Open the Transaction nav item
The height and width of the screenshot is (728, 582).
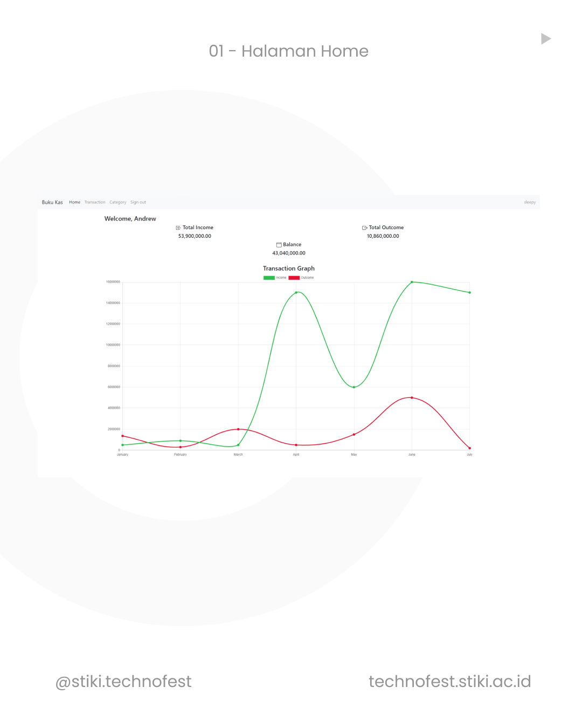pos(95,203)
